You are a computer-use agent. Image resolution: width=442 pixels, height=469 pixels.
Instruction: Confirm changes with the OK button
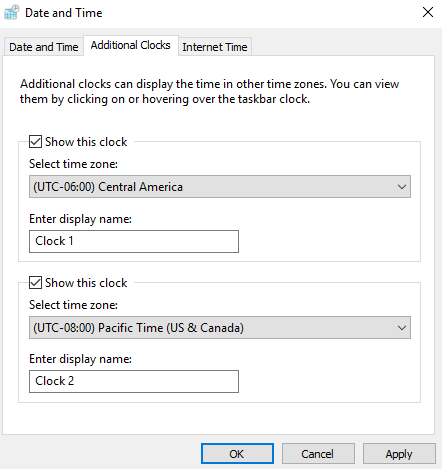point(237,454)
